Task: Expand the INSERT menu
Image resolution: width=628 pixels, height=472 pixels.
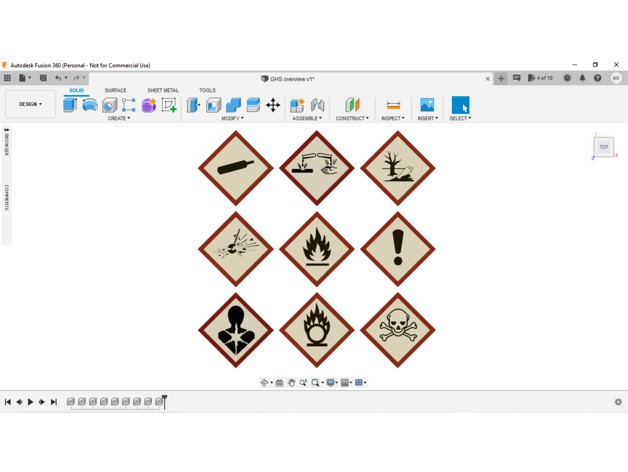Action: pyautogui.click(x=428, y=118)
